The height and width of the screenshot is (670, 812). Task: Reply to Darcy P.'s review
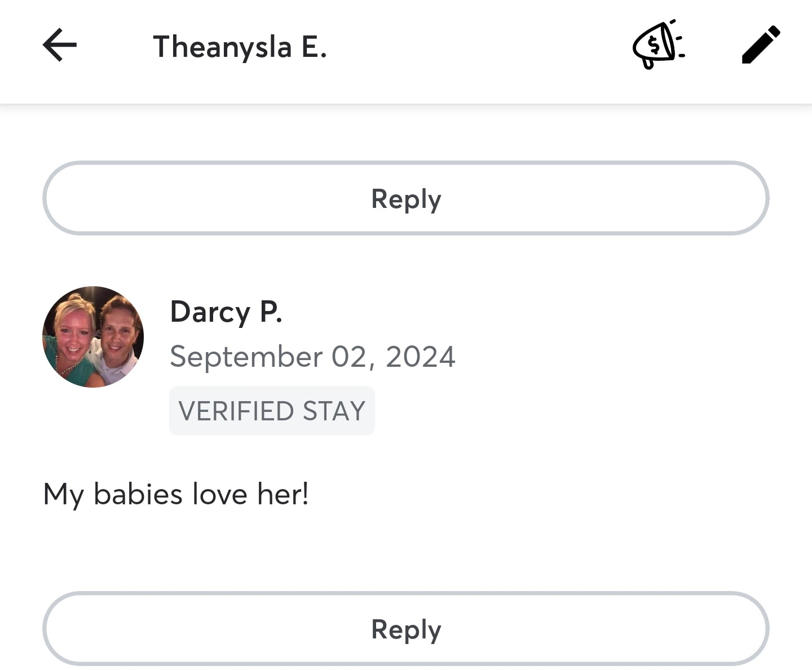406,629
